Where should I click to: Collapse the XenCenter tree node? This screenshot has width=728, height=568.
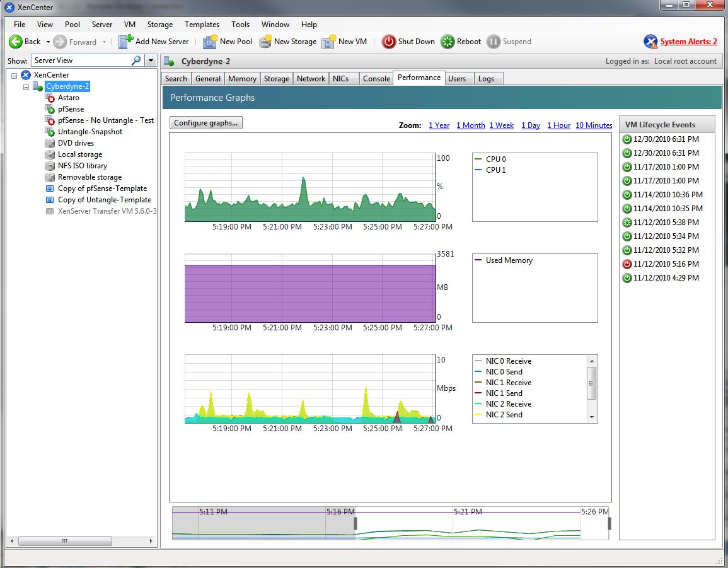coord(14,75)
